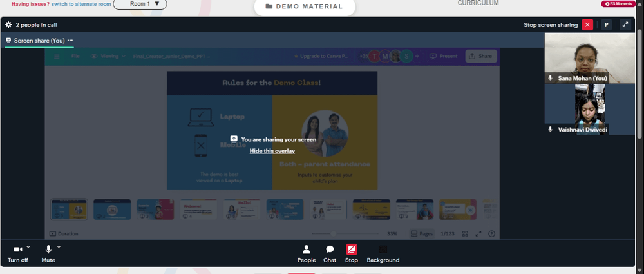This screenshot has height=274, width=644.
Task: Click the 1/123 page counter
Action: (x=448, y=233)
